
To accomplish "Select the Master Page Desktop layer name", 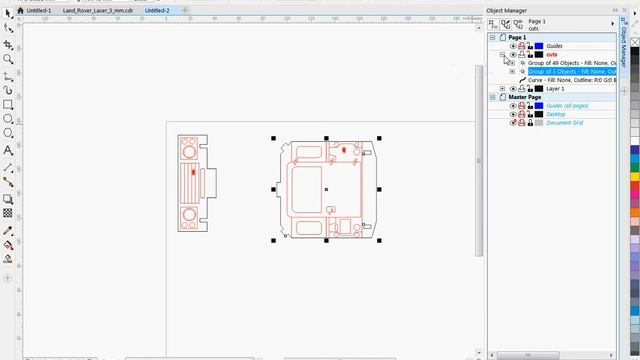I will pos(556,114).
